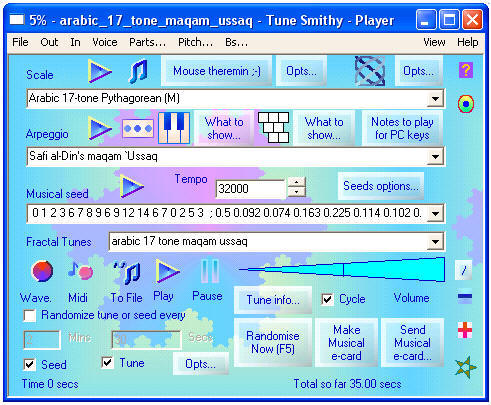Viewport: 491px width, 405px height.
Task: Open the Out menu
Action: tap(49, 42)
